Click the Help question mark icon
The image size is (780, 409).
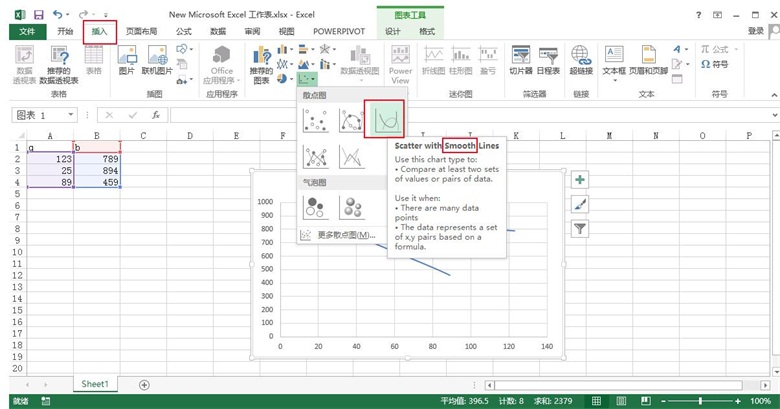tap(698, 15)
